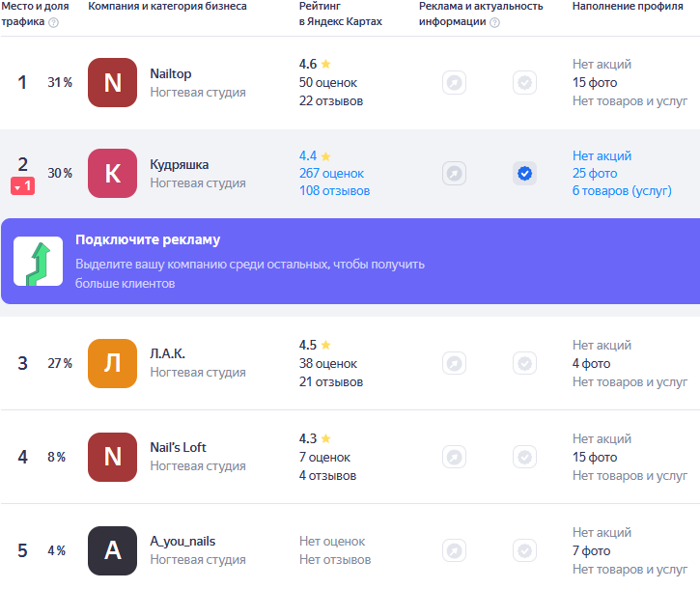
Task: Click the star icon beside rating 4.5
Action: tap(326, 345)
